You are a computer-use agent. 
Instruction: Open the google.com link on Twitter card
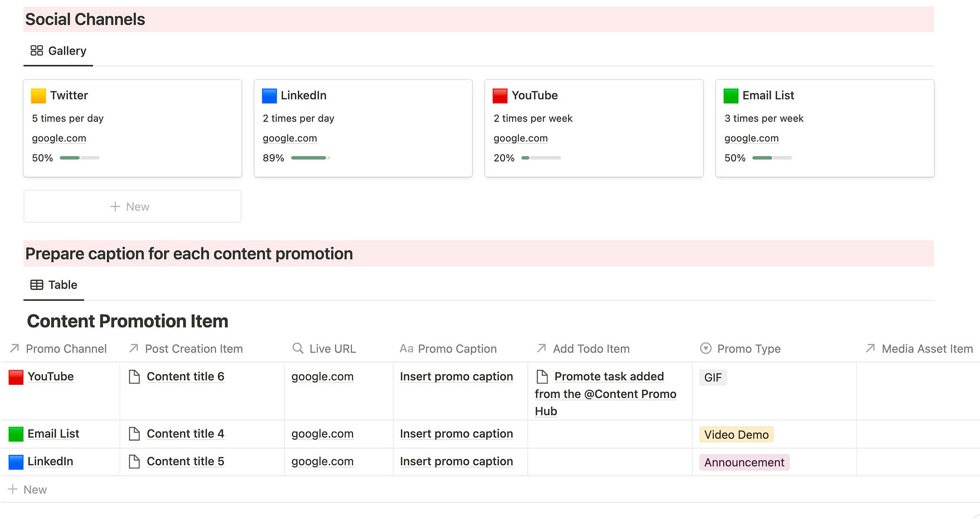tap(59, 138)
